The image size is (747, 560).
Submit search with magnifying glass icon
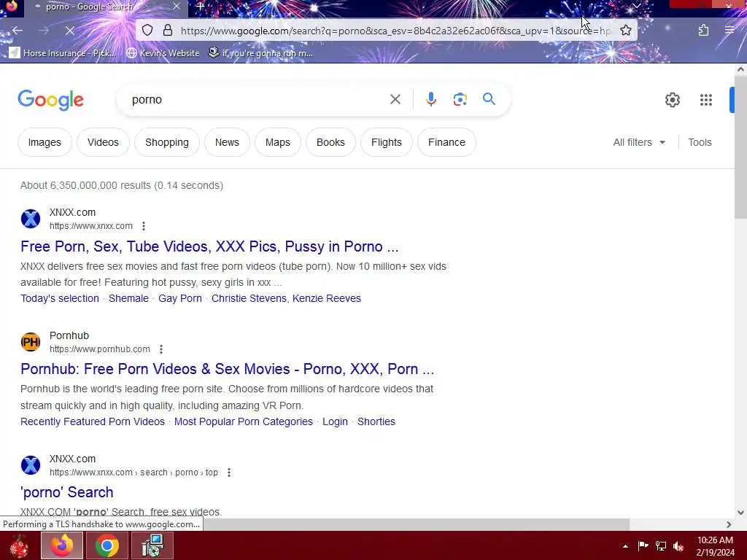point(489,99)
